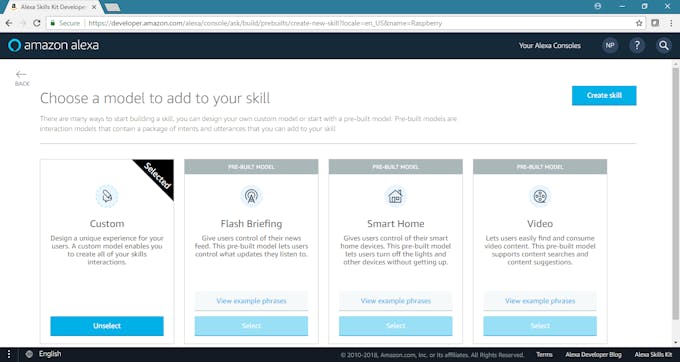The image size is (680, 362).
Task: Select the Smart Home model
Action: coord(396,326)
